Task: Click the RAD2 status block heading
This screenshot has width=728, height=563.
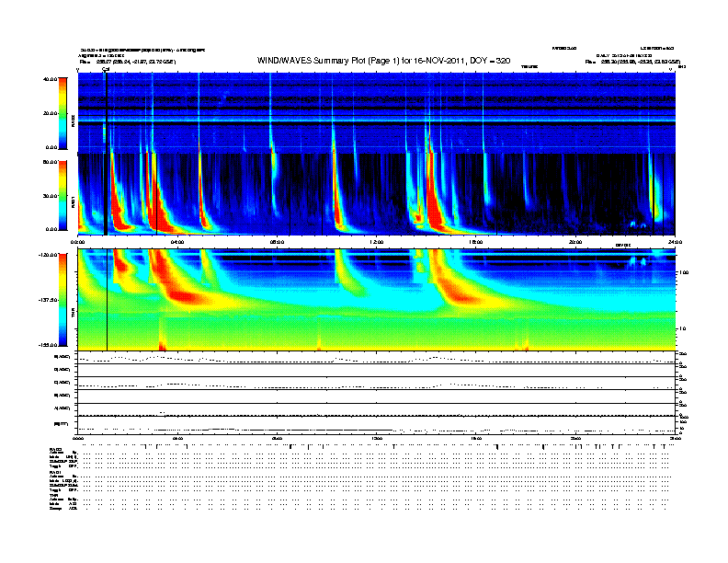Action: [55, 449]
